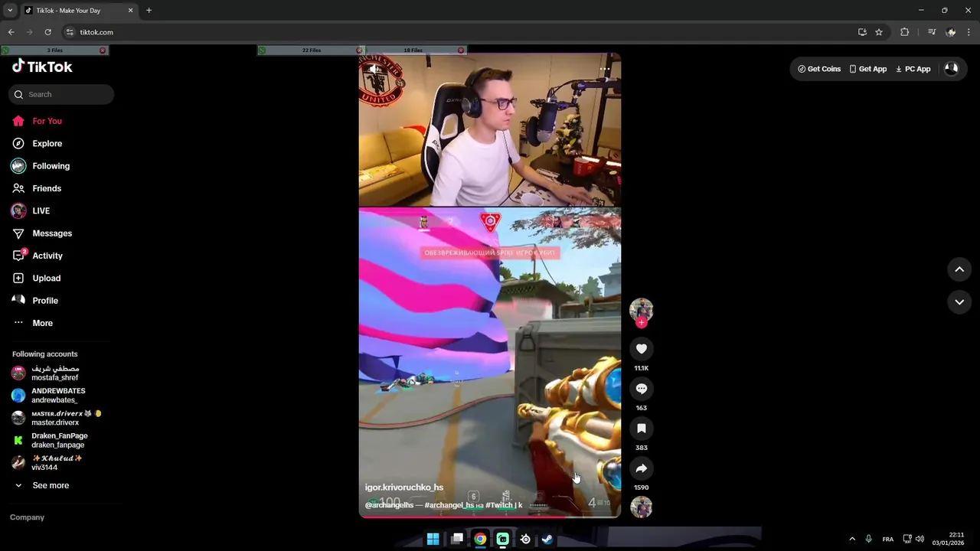Install app icon in address bar
980x551 pixels.
[x=862, y=32]
